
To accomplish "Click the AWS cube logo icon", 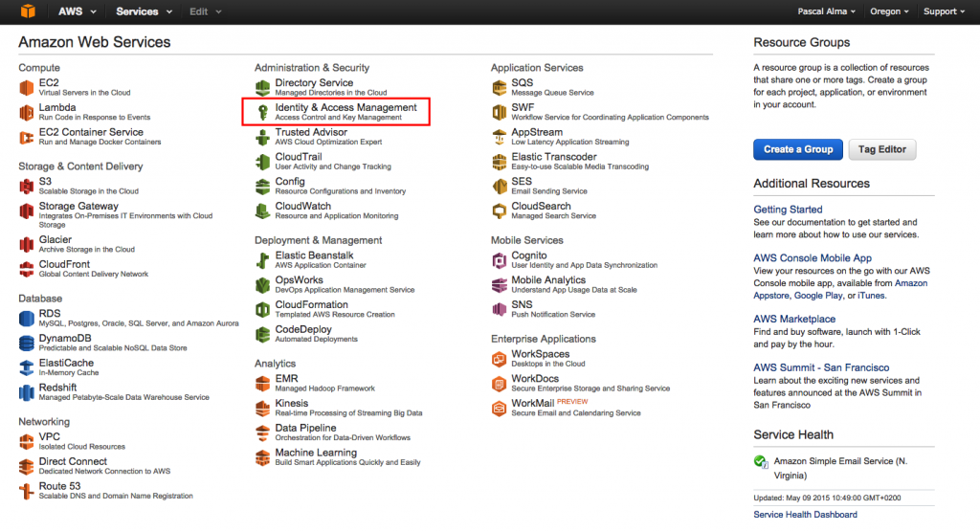I will pyautogui.click(x=28, y=11).
